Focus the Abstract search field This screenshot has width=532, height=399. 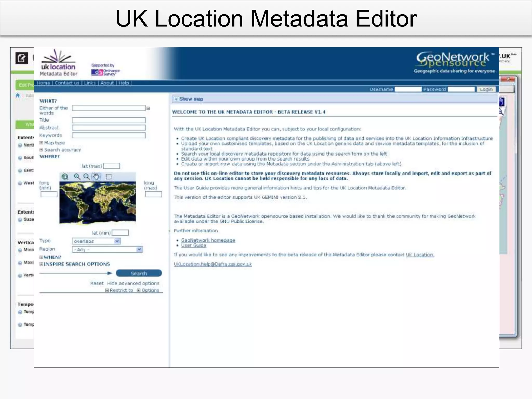pos(109,128)
